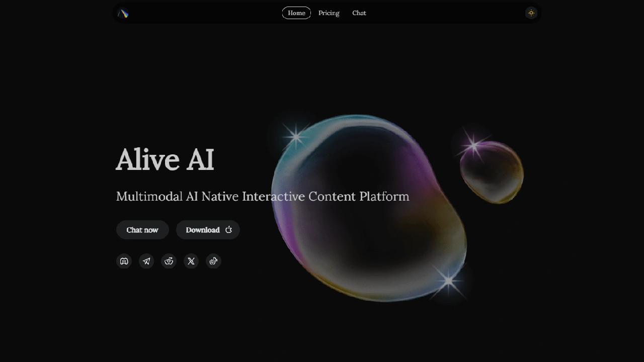Navigate to the Chat nav item
This screenshot has height=362, width=644.
(x=359, y=13)
